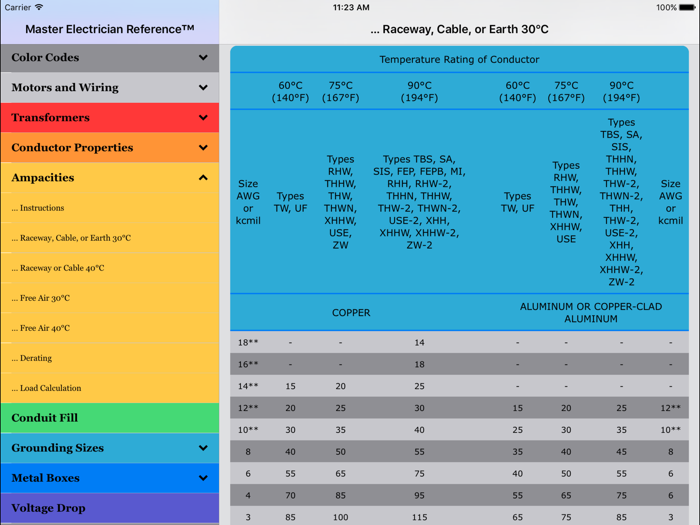Collapse the Ampacities section chevron
Image resolution: width=700 pixels, height=525 pixels.
pos(203,178)
